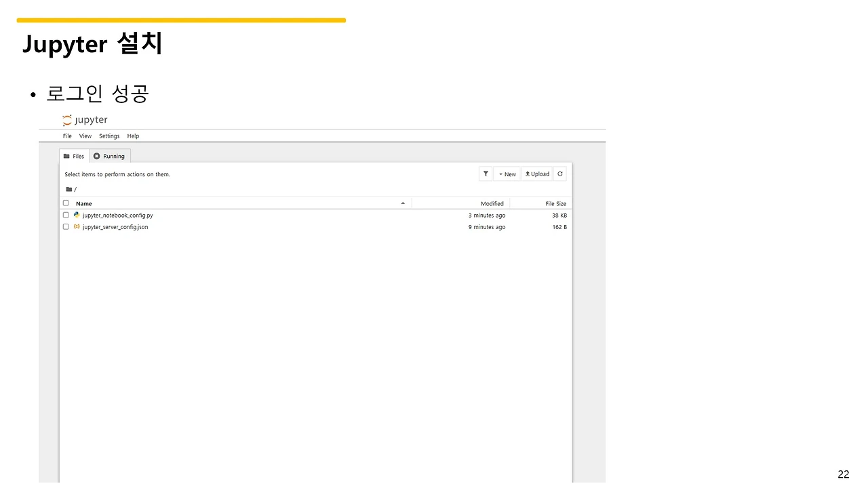The image size is (868, 488).
Task: Check the box for jupyter_server_config.json
Action: pyautogui.click(x=66, y=226)
